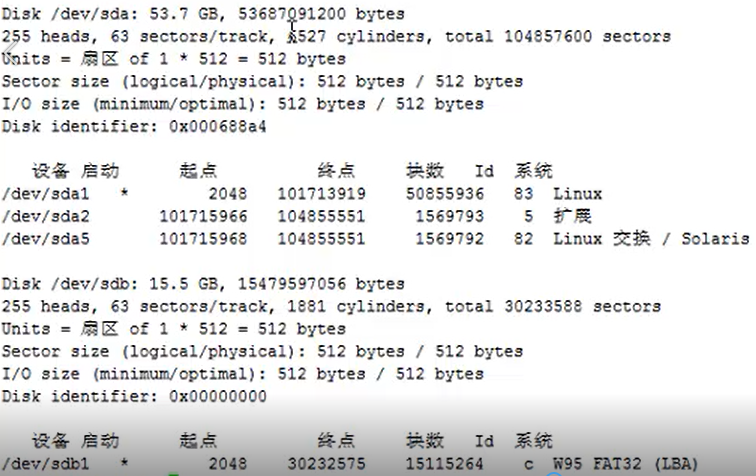Click the 'Linux 交换 / Solaris' system type
Image resolution: width=756 pixels, height=476 pixels.
coord(651,239)
